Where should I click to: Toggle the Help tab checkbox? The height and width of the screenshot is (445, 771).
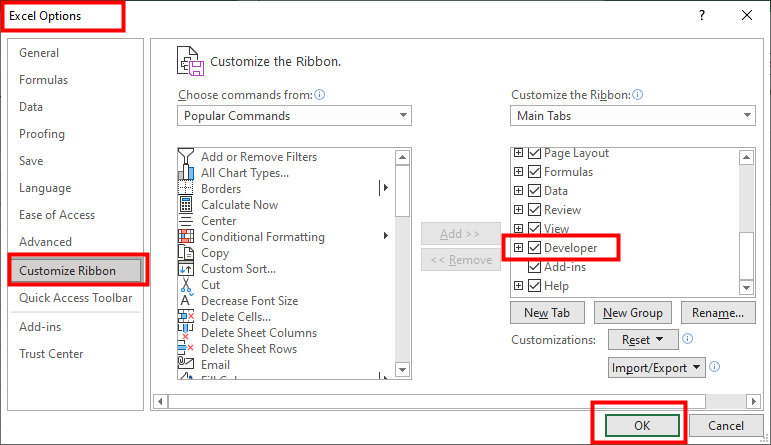pos(534,285)
